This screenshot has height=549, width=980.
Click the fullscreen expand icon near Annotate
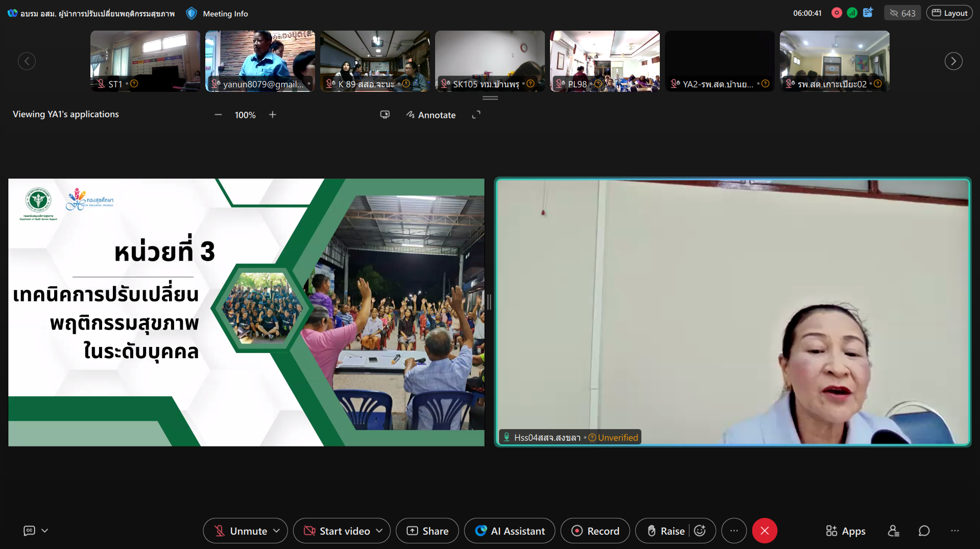coord(476,115)
